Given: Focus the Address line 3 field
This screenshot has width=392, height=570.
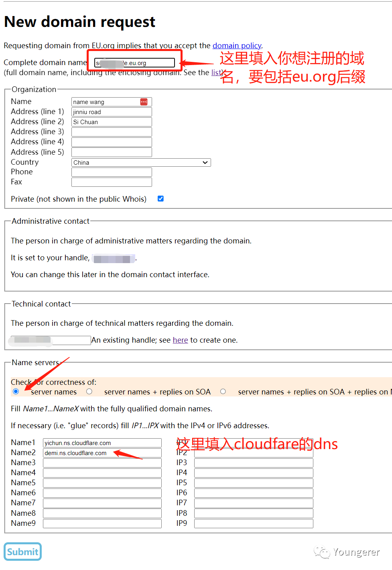Looking at the screenshot, I should [x=112, y=132].
